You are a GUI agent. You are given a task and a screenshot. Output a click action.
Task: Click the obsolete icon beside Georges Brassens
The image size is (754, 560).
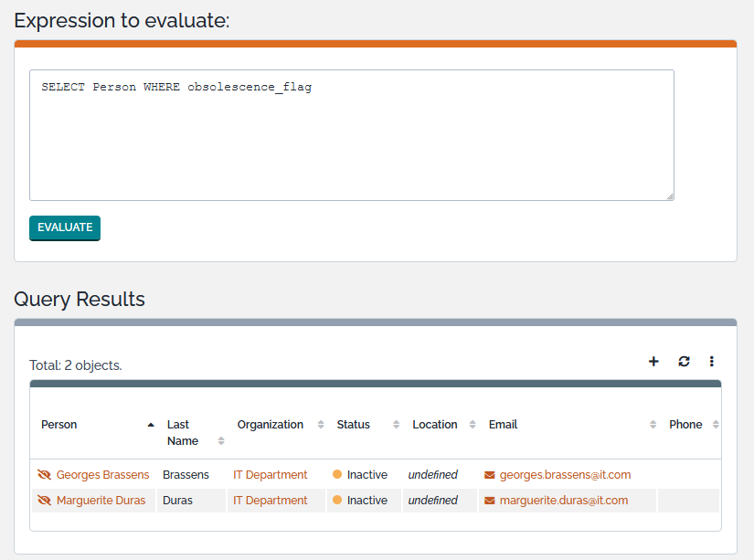tap(44, 475)
